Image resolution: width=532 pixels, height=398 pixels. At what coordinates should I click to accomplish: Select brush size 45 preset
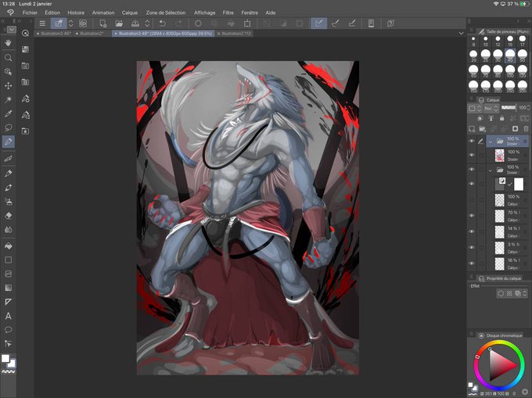point(510,56)
